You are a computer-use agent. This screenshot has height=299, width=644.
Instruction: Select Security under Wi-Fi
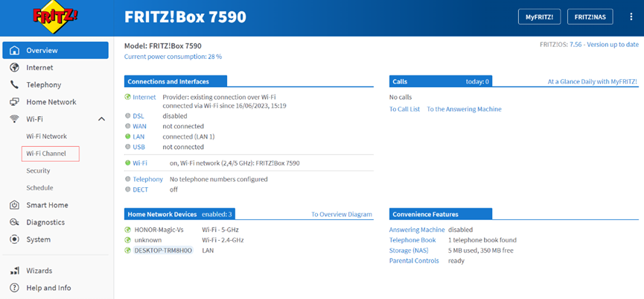point(38,171)
